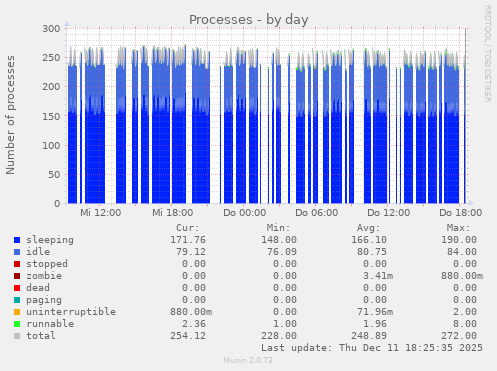Click total average value 248.89
Image resolution: width=497 pixels, height=371 pixels.
click(x=369, y=336)
